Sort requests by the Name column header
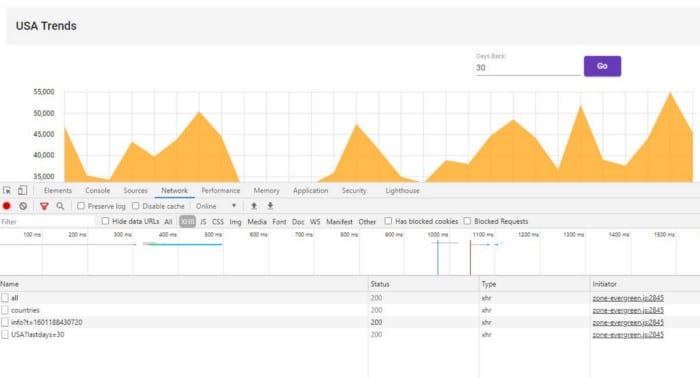Screen dimensions: 700x378 coord(184,284)
